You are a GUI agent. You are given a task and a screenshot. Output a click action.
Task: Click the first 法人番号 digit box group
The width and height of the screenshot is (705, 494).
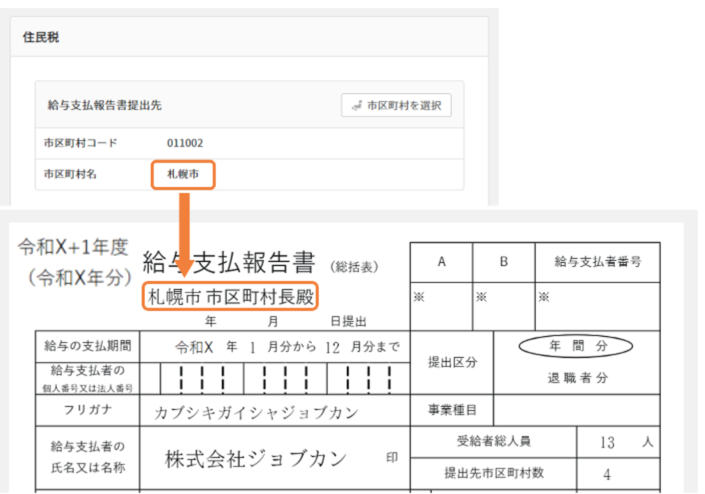[201, 378]
